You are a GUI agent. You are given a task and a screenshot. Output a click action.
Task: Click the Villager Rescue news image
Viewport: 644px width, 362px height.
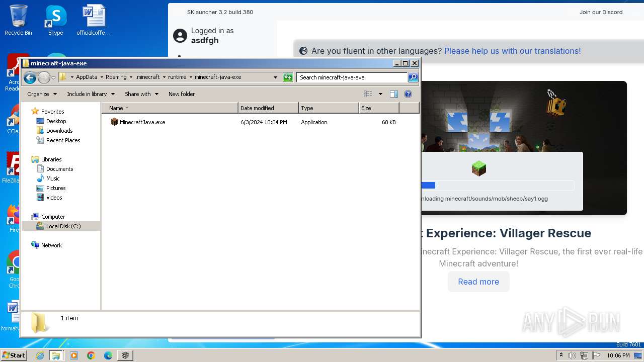pos(524,116)
